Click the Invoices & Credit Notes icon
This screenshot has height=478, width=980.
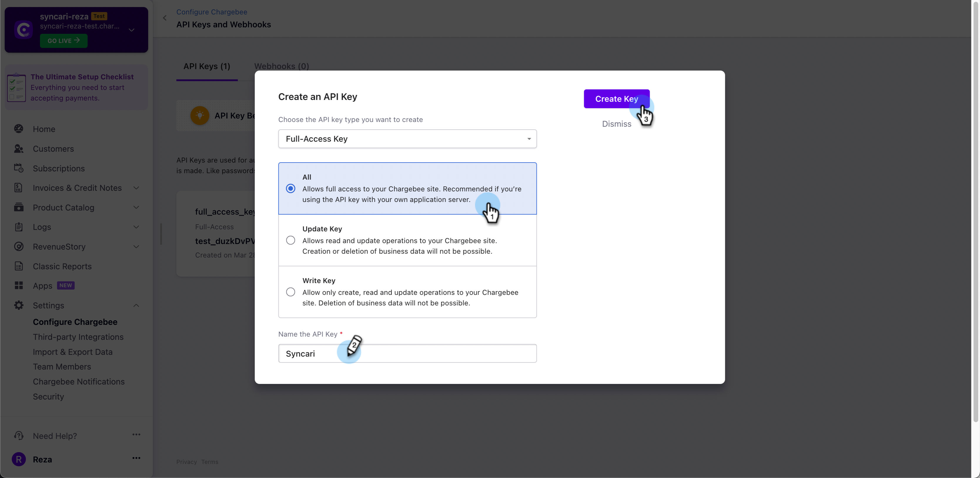tap(19, 188)
